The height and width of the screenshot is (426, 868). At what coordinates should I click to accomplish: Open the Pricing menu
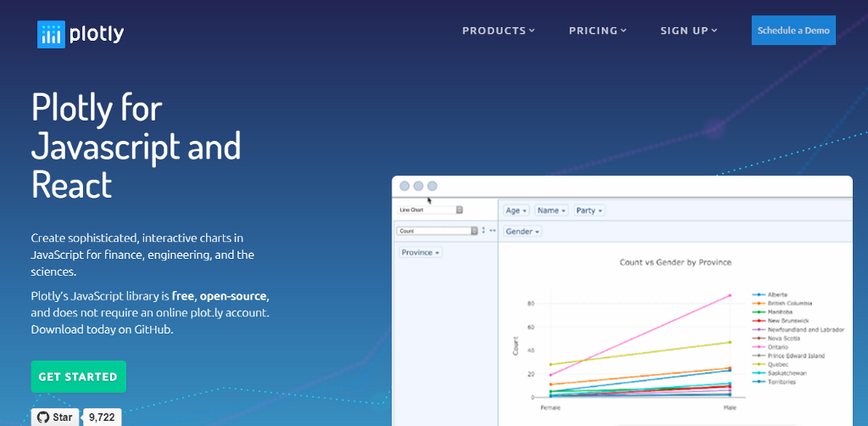pyautogui.click(x=598, y=31)
